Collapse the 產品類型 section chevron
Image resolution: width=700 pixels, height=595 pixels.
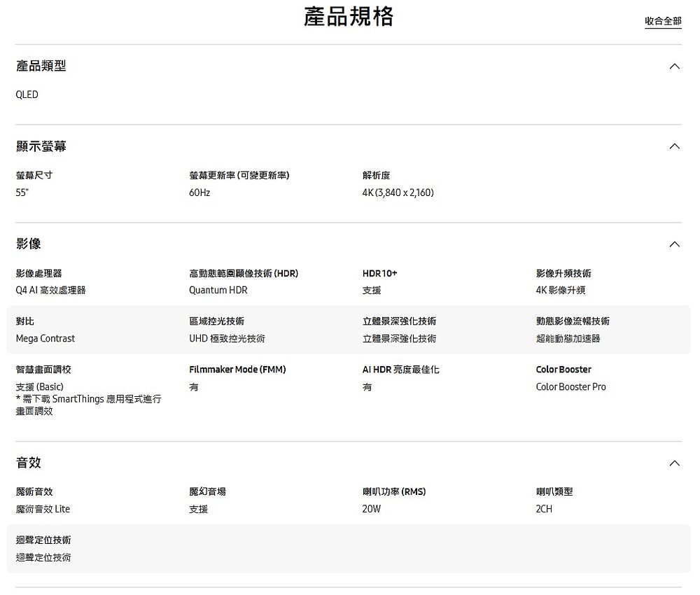click(675, 66)
